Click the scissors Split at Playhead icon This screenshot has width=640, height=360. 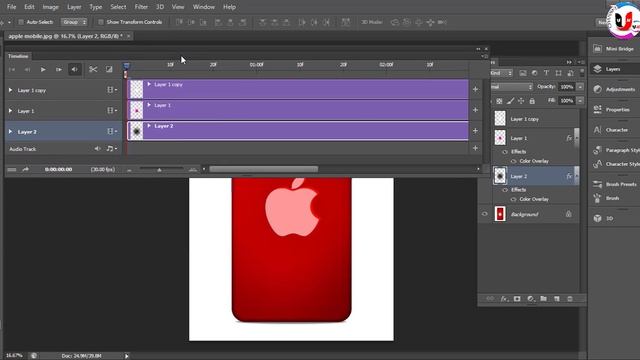93,69
